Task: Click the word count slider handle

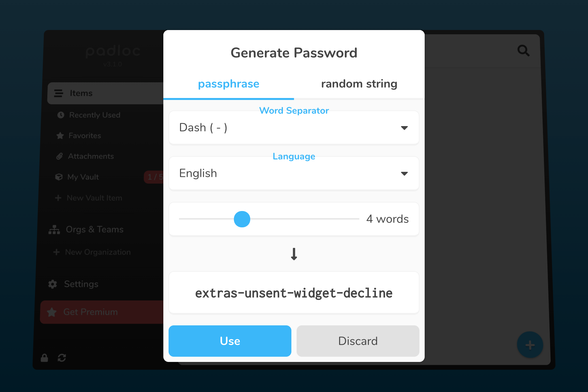Action: pyautogui.click(x=242, y=219)
